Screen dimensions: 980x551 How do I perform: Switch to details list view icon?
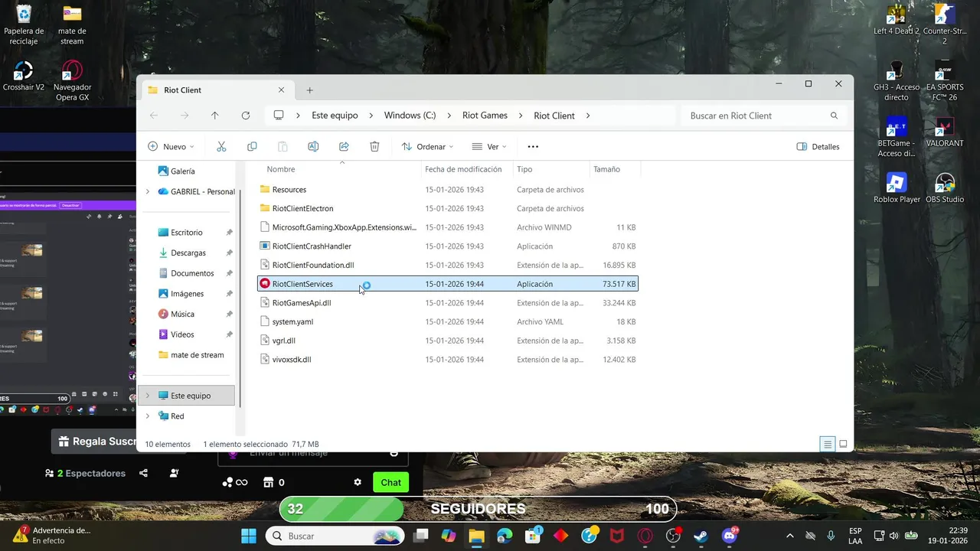pyautogui.click(x=827, y=444)
